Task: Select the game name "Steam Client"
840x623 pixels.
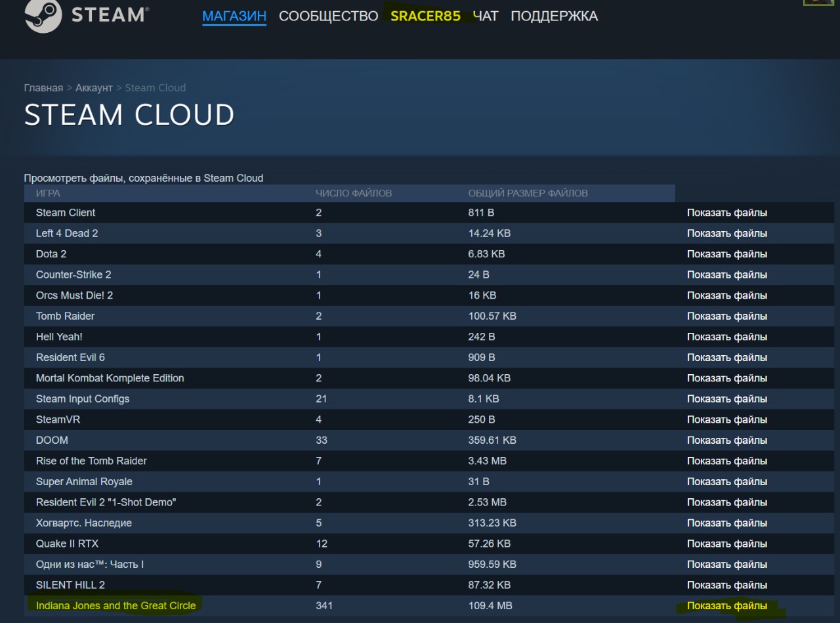Action: (x=66, y=213)
